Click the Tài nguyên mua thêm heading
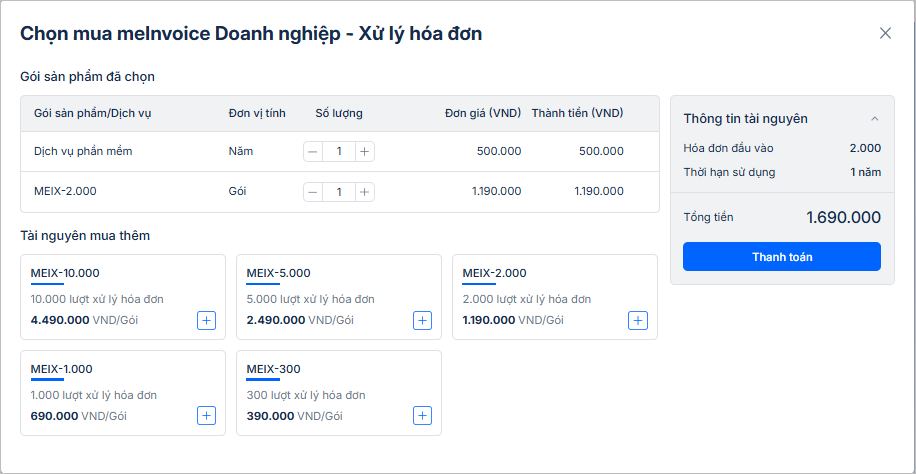The height and width of the screenshot is (474, 916). [x=85, y=236]
